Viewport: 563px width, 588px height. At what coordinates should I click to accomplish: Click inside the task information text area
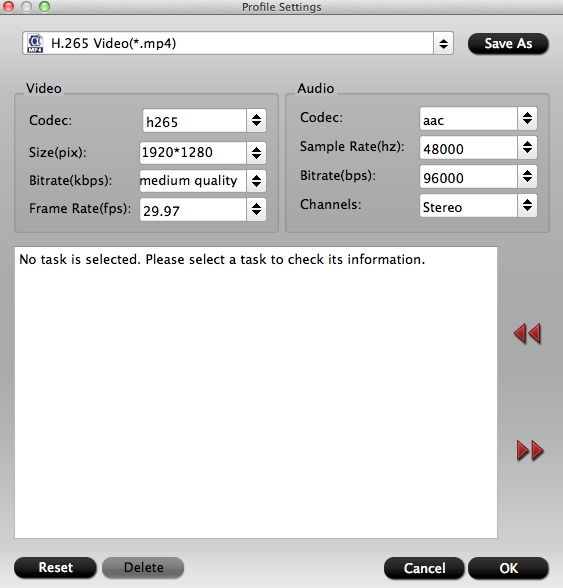(x=256, y=393)
